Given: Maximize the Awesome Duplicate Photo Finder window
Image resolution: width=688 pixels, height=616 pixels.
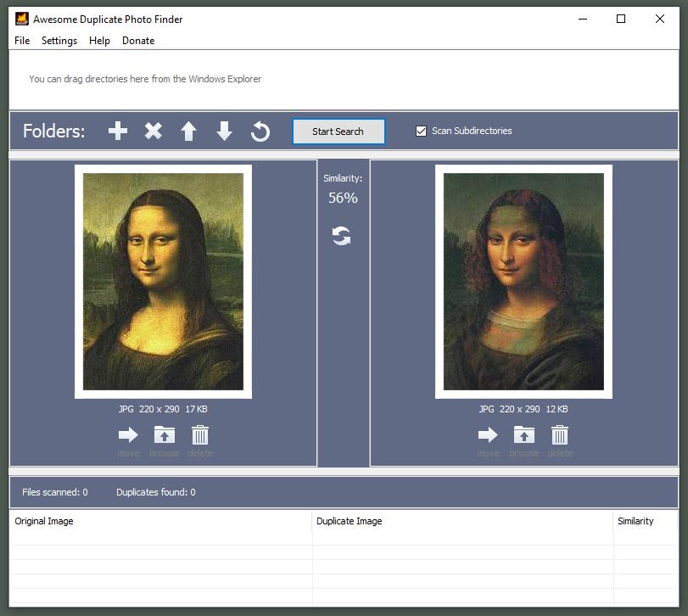Looking at the screenshot, I should [621, 19].
